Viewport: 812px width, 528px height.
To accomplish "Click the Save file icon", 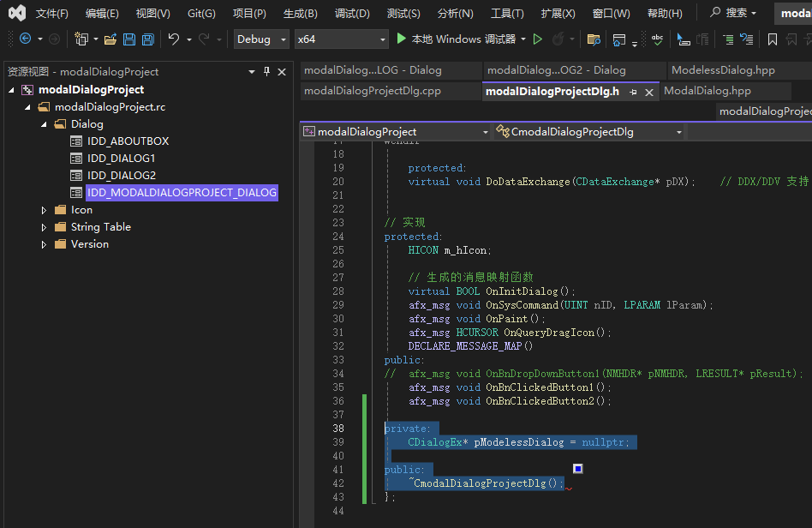I will pos(129,39).
